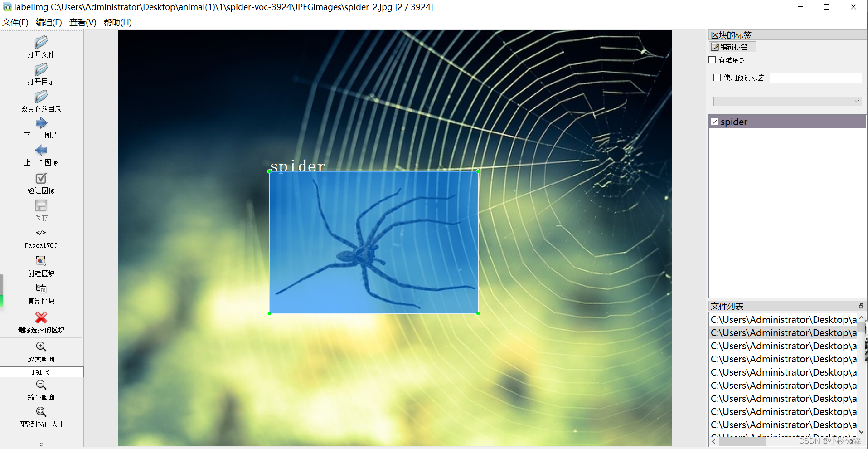Zoom in with 放大画面 icon
Image resolution: width=868 pixels, height=449 pixels.
[41, 347]
